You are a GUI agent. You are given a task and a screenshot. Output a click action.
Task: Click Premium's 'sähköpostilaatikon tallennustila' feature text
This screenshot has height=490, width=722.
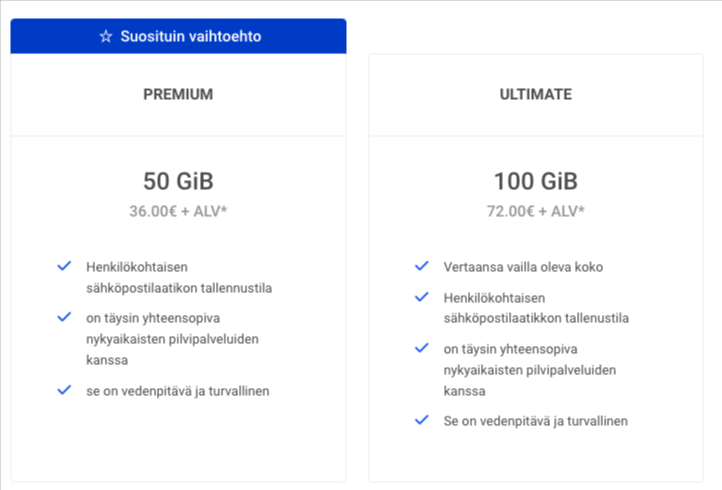pos(179,288)
